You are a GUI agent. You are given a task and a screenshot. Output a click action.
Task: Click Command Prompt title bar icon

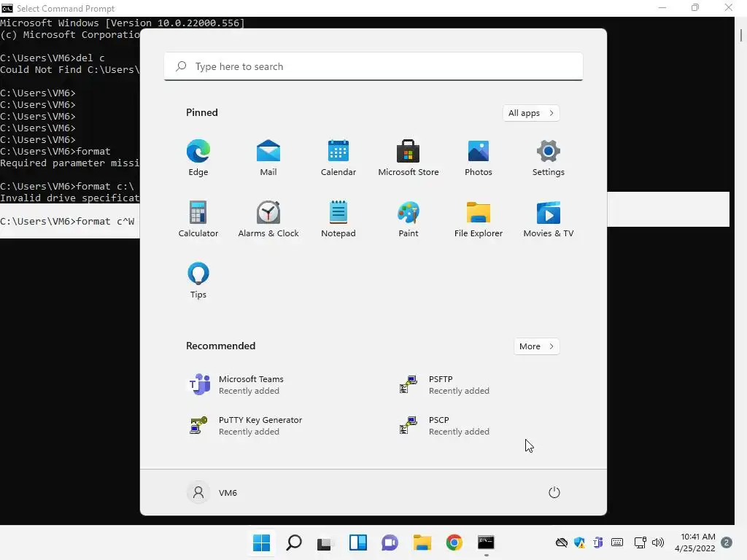point(7,8)
